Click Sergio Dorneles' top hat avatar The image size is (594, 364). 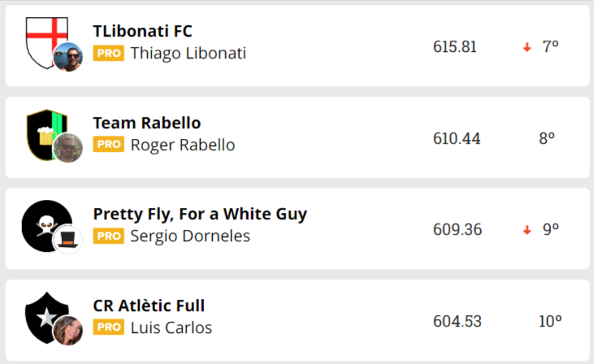(68, 240)
